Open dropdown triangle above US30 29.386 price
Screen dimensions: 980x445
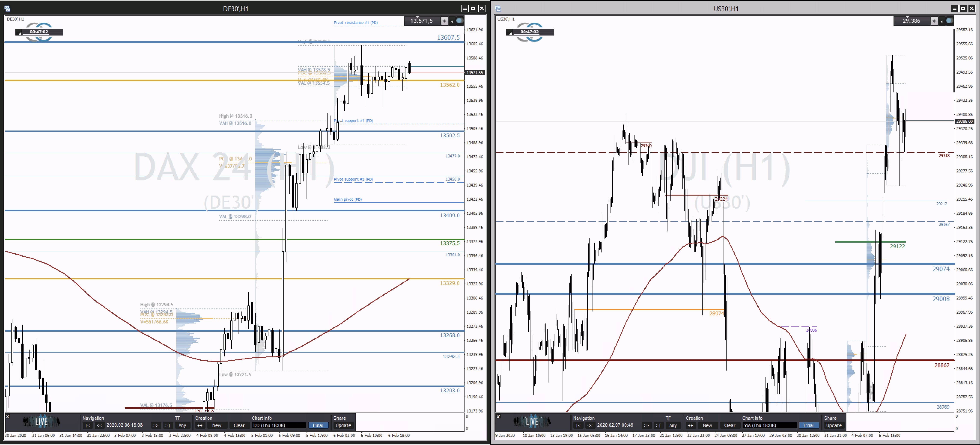pyautogui.click(x=908, y=17)
